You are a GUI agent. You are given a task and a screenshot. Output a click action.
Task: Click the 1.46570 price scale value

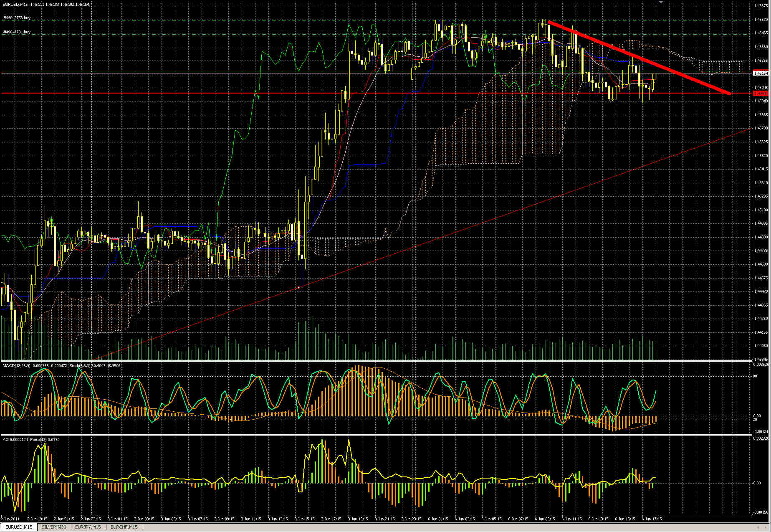click(x=761, y=20)
